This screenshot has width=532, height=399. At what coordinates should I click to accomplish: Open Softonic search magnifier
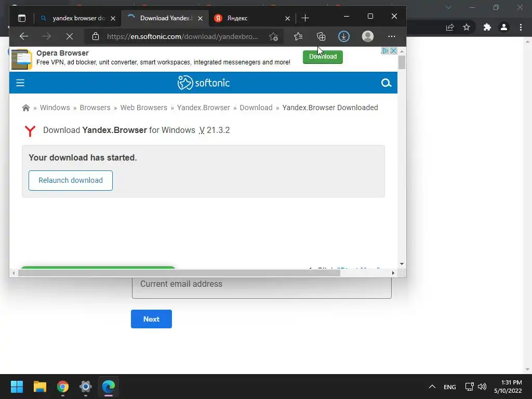click(386, 83)
